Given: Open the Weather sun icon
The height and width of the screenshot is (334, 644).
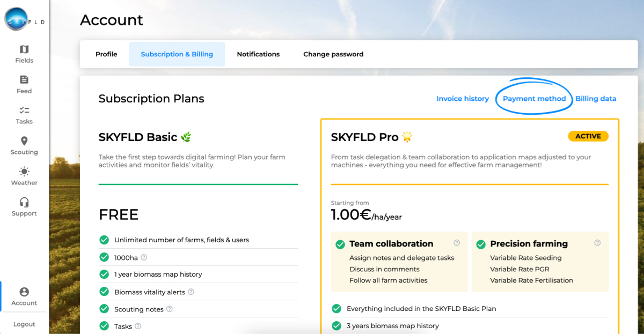Looking at the screenshot, I should [24, 172].
